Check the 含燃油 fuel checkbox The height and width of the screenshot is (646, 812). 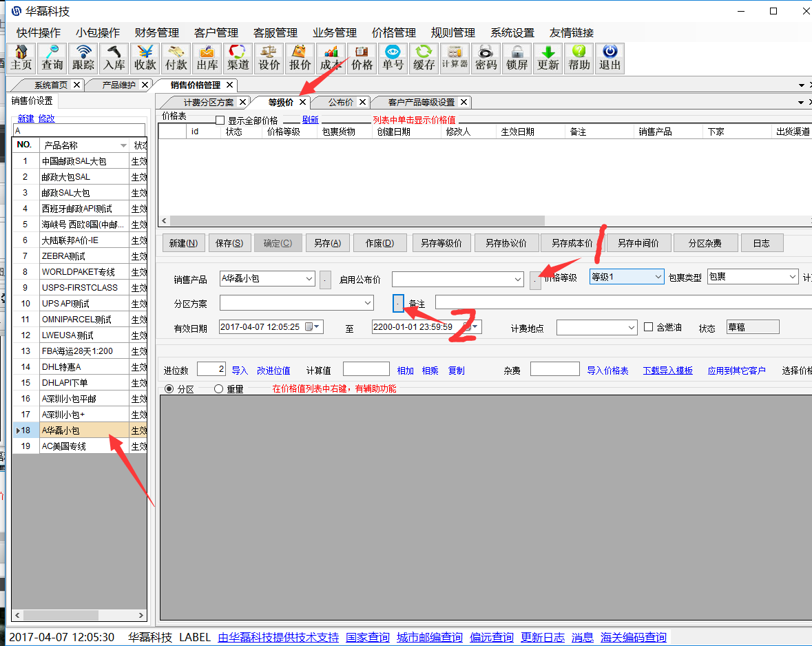(x=648, y=327)
